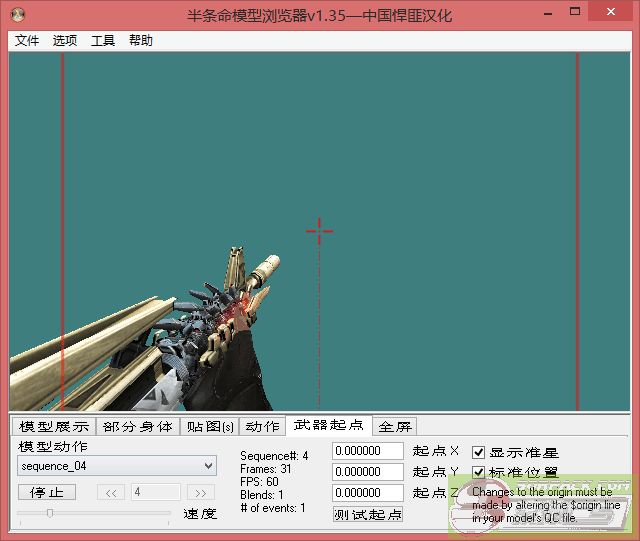Open the sequence_04 animation dropdown
Screen dimensions: 640x541
[117, 466]
